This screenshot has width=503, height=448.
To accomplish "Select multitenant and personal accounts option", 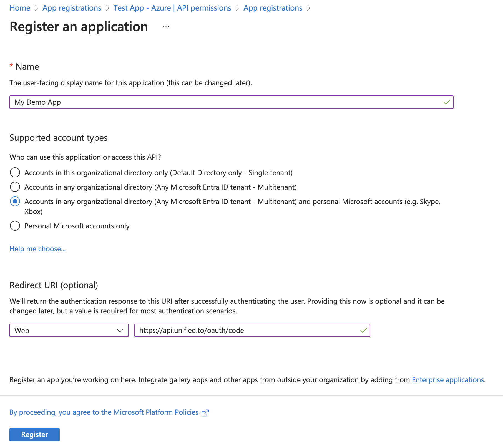I will pyautogui.click(x=15, y=202).
